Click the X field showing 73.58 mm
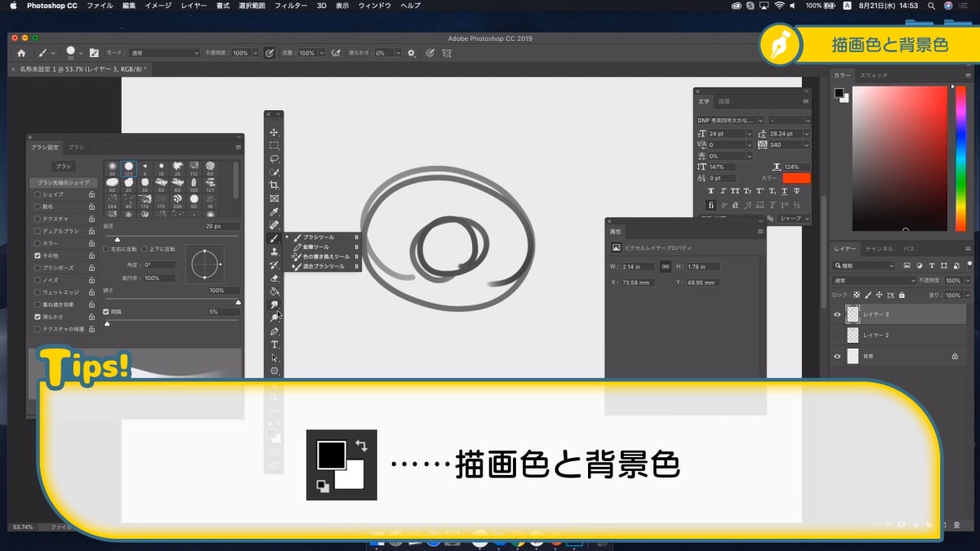 [x=636, y=282]
